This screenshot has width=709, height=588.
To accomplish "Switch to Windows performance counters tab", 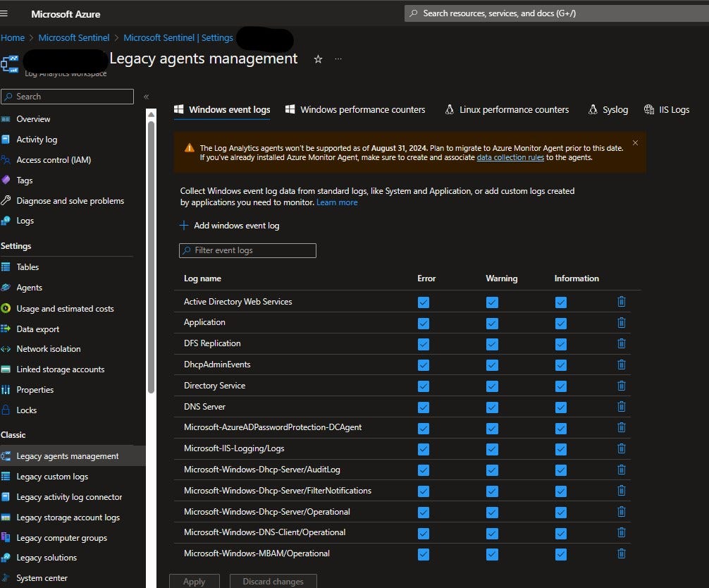I will [x=355, y=109].
